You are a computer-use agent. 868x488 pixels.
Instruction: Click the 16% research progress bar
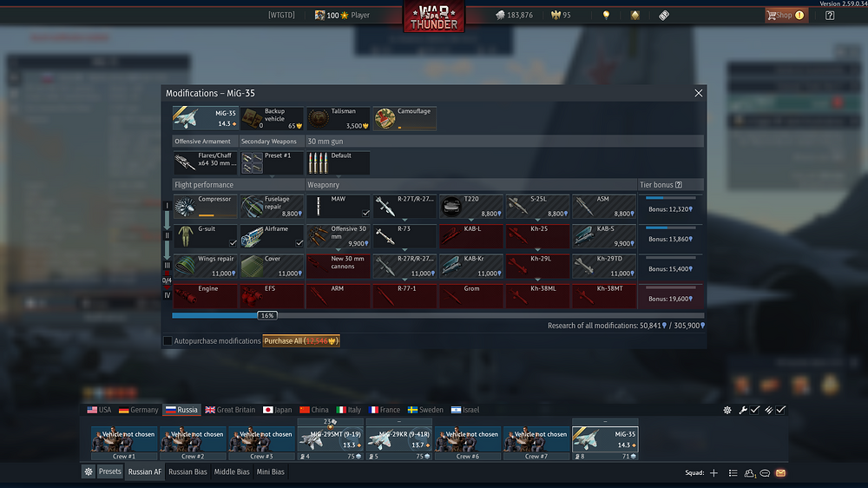(x=437, y=315)
